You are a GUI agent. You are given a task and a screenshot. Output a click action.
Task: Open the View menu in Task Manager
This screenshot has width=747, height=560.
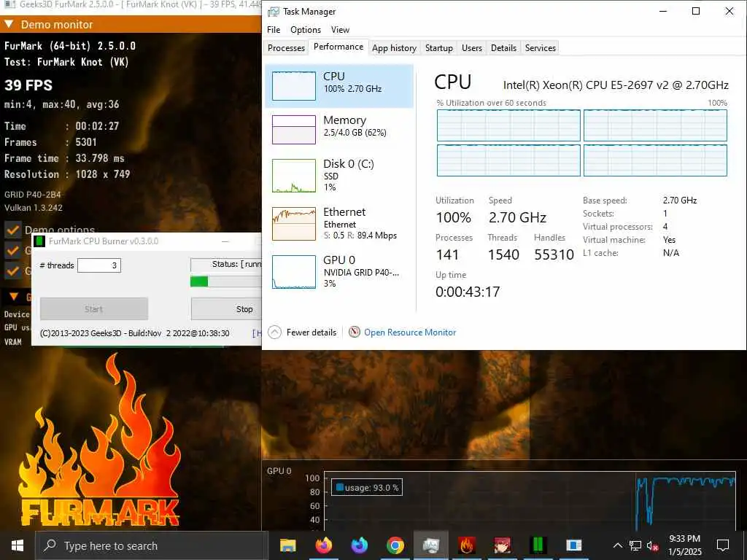(x=340, y=29)
